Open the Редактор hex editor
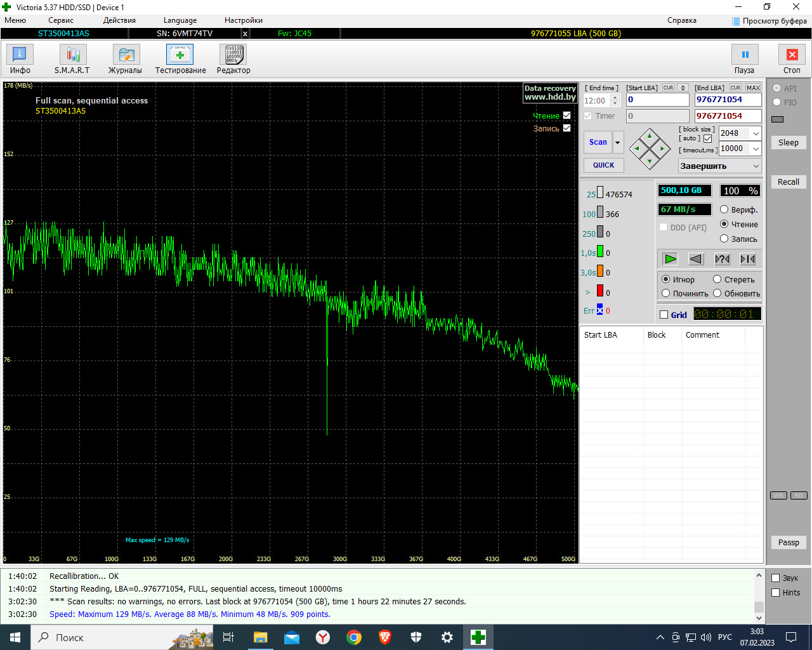 [x=233, y=59]
